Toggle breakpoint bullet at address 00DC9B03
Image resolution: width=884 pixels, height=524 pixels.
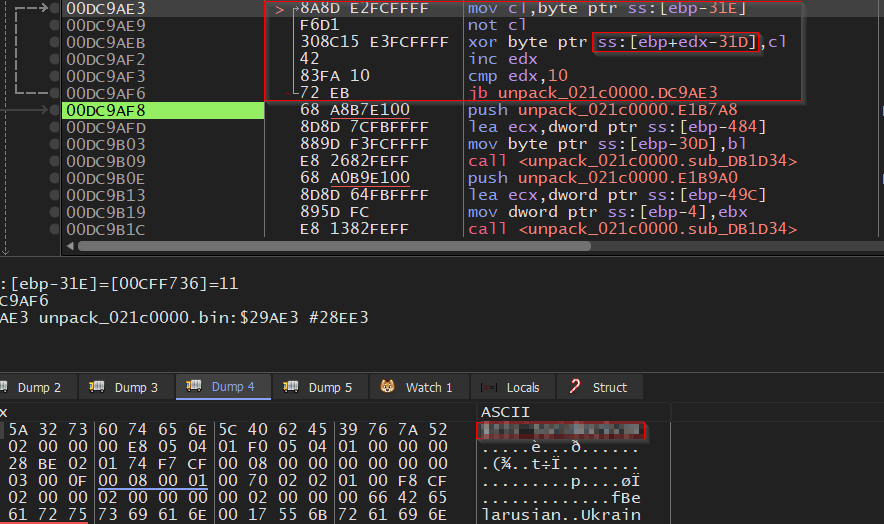click(54, 144)
